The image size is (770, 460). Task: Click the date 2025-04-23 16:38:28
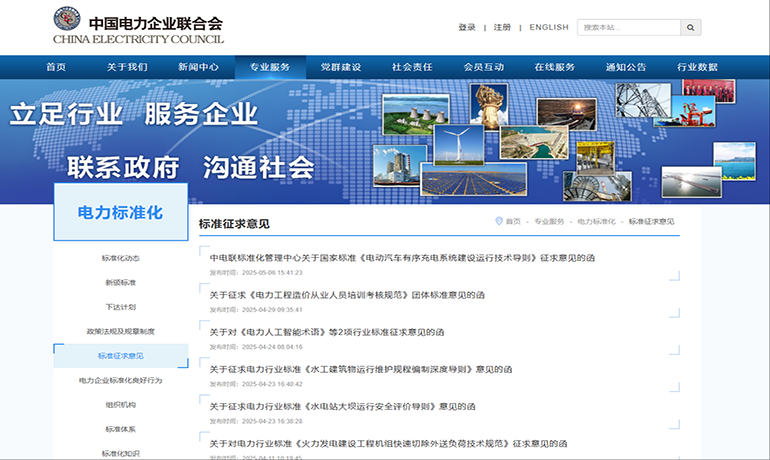pyautogui.click(x=272, y=421)
